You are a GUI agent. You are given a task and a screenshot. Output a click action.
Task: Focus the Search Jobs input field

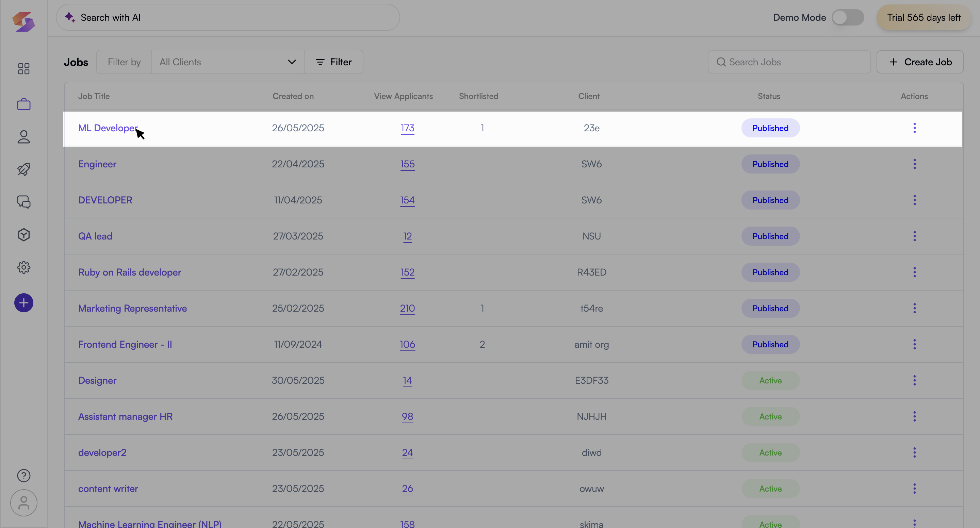coord(789,62)
